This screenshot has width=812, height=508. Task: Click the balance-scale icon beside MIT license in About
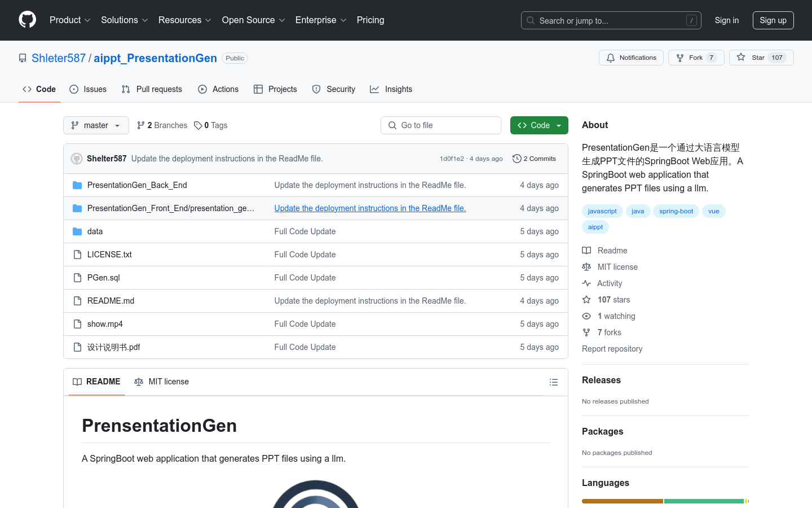point(586,267)
